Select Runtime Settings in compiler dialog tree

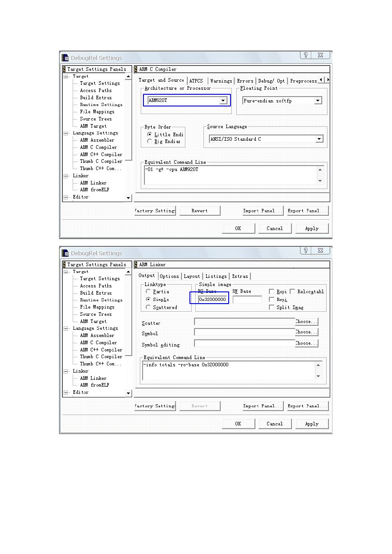point(101,105)
